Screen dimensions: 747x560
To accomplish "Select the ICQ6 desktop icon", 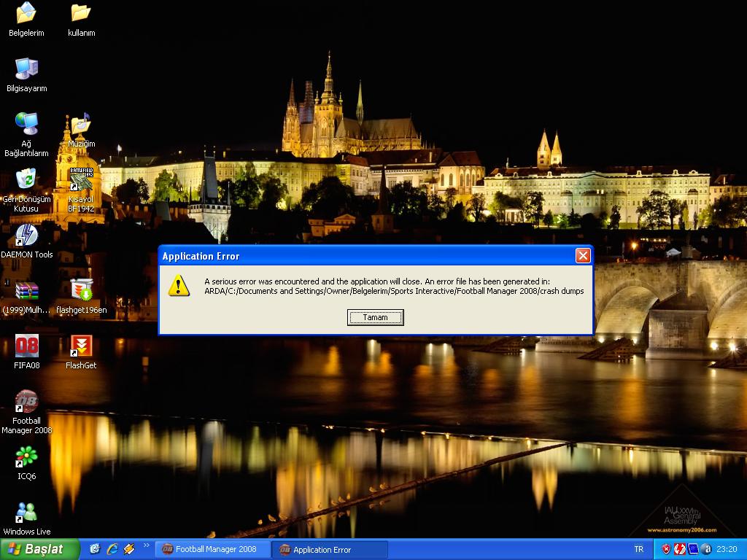I will (x=26, y=457).
